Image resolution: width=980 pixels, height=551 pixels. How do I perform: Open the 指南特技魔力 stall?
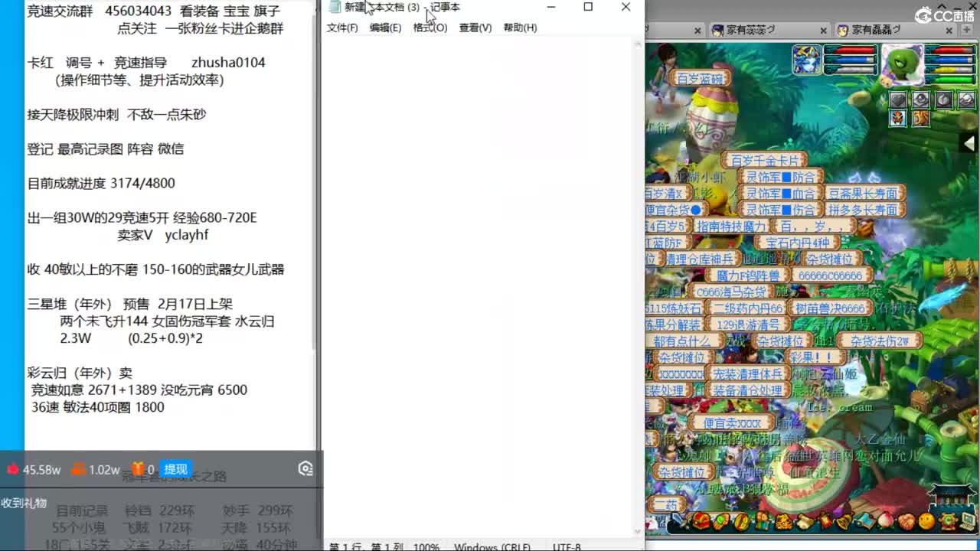tap(731, 227)
